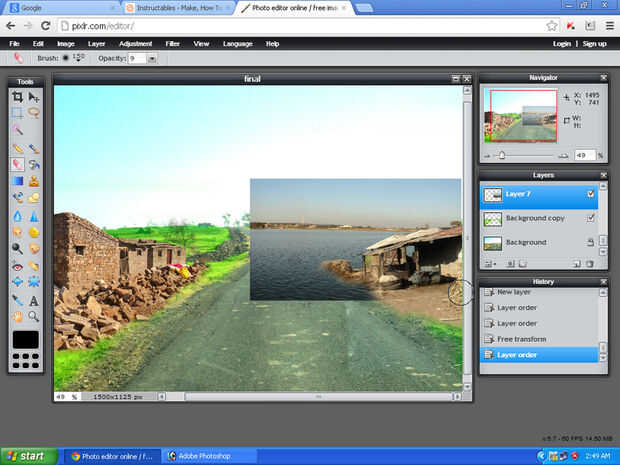Open the Layer menu
The image size is (620, 465).
pyautogui.click(x=96, y=44)
